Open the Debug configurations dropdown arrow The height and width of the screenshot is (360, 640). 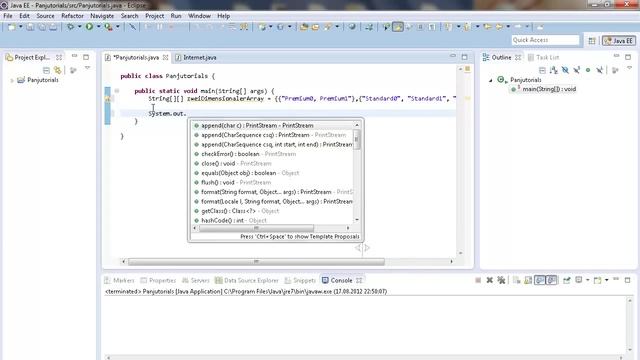click(x=79, y=27)
